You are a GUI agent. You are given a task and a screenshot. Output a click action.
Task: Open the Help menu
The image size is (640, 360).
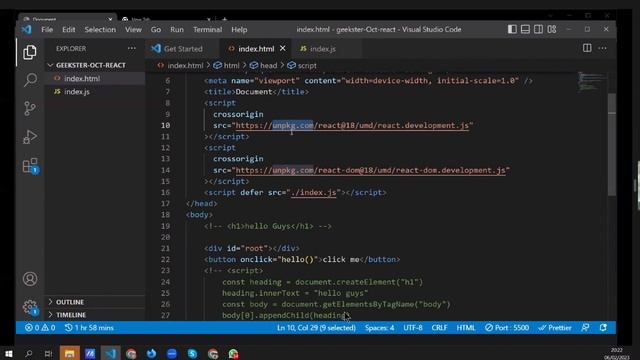239,29
